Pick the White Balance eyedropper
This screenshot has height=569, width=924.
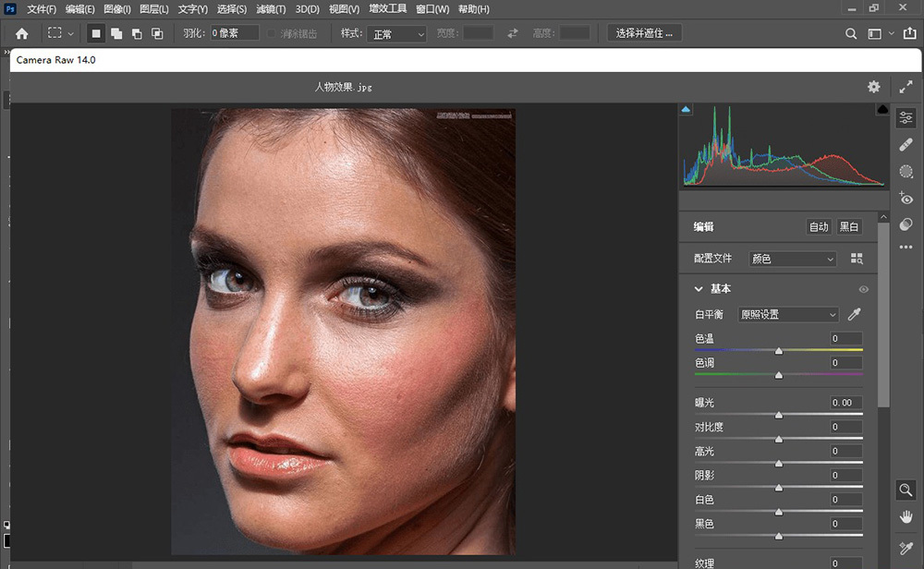(x=855, y=314)
